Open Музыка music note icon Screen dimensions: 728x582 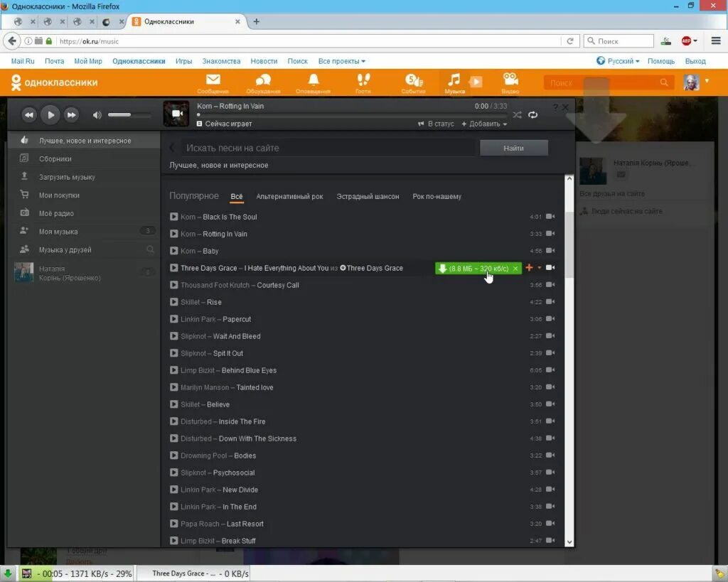(454, 83)
